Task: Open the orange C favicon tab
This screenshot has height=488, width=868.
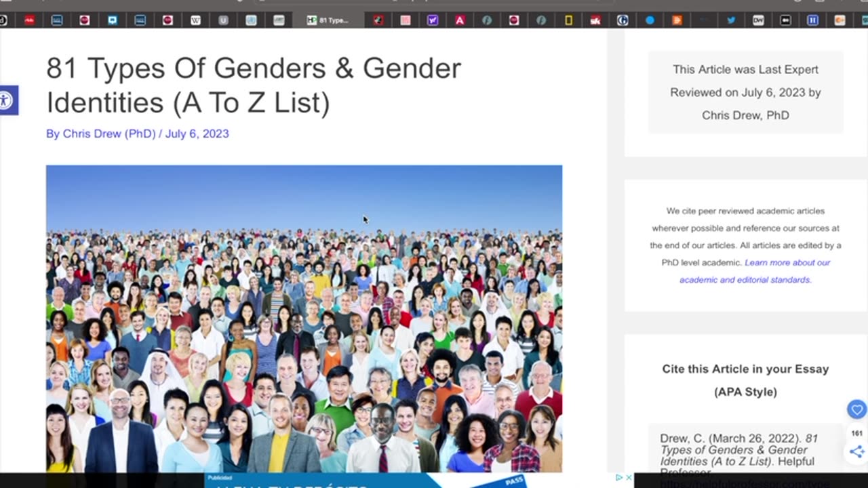Action: tap(840, 20)
